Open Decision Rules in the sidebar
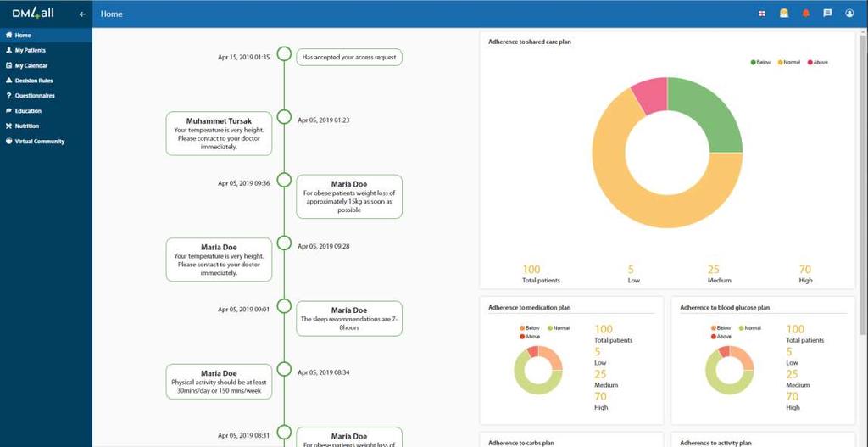The width and height of the screenshot is (868, 447). 46,81
